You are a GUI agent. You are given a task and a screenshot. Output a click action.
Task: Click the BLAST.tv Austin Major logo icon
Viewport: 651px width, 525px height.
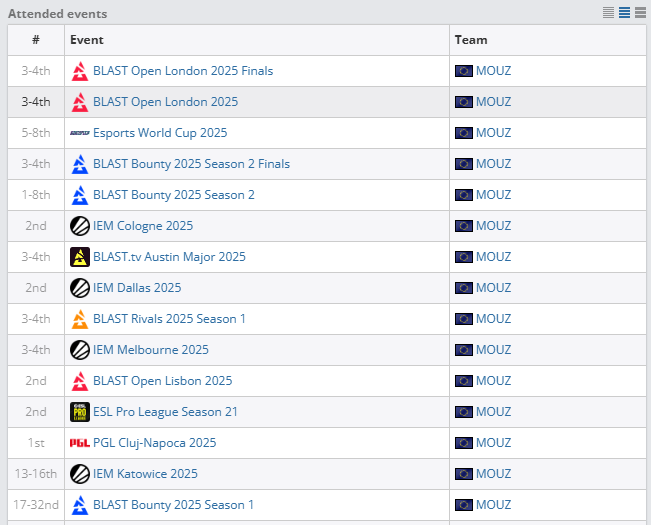tap(80, 257)
